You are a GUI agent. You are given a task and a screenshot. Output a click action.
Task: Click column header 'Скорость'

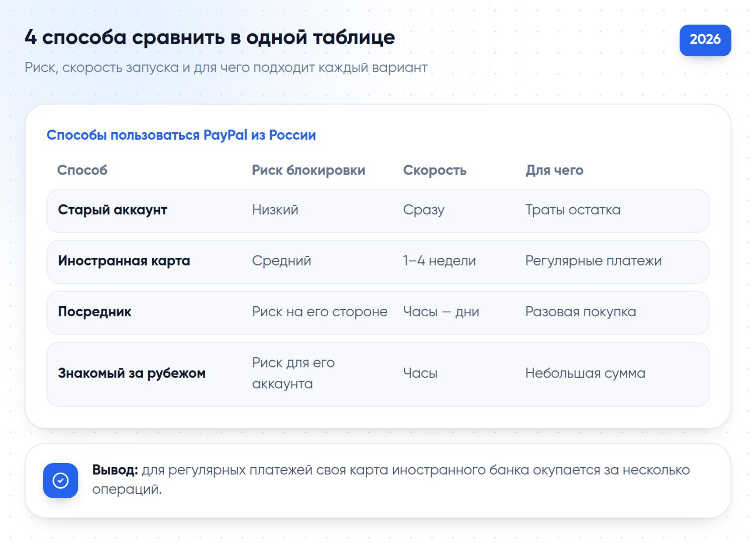point(435,170)
